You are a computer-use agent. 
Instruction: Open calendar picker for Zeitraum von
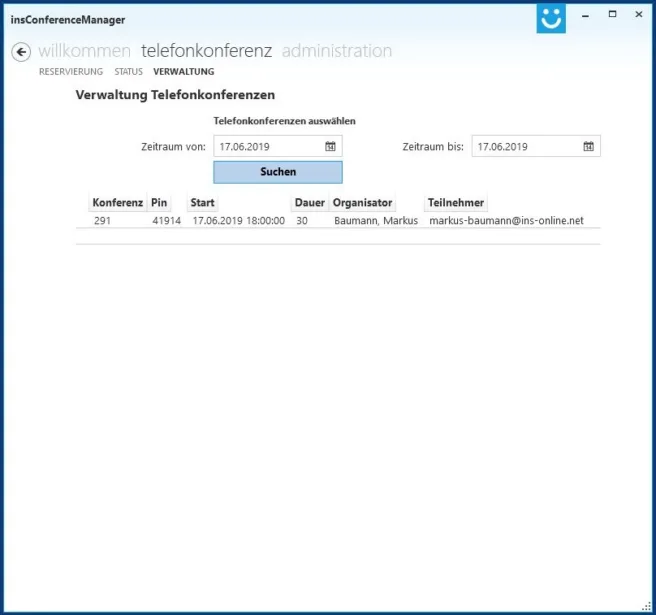click(x=330, y=146)
